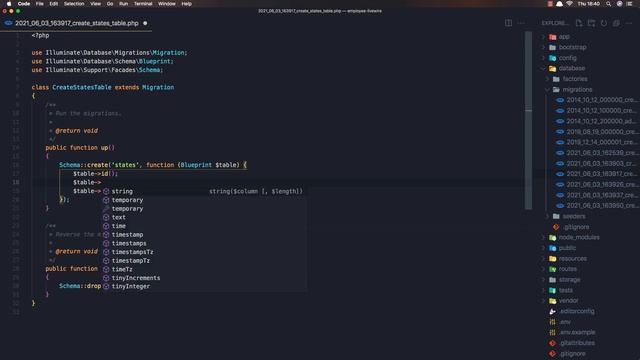The image size is (640, 360).
Task: Expand the bootstrap folder chevron
Action: (x=543, y=47)
